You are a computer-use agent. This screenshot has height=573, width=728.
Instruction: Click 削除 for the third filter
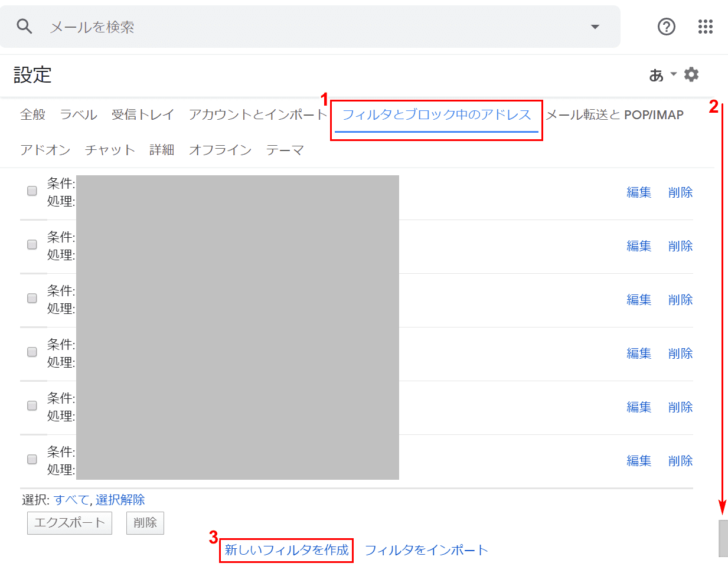(x=681, y=300)
